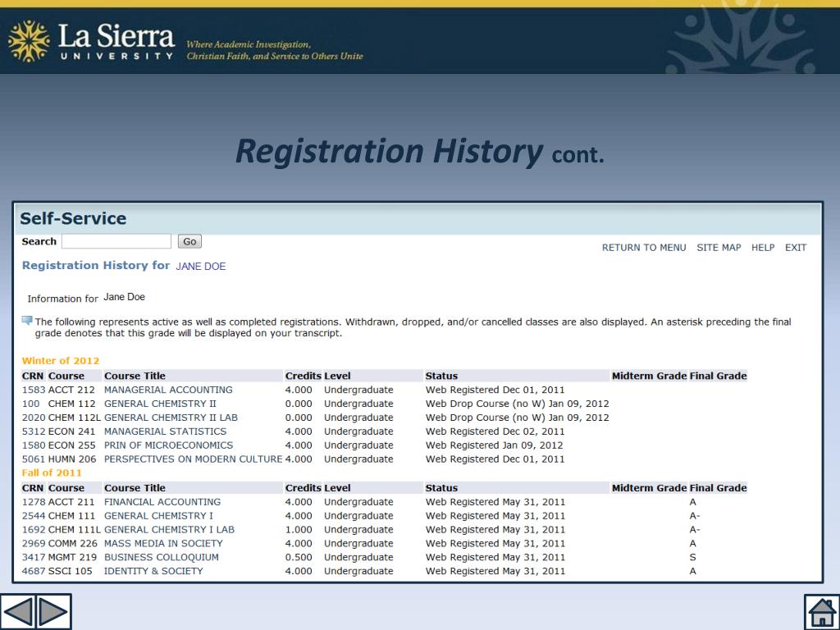Focus the Search input box
The width and height of the screenshot is (840, 630).
(x=116, y=241)
